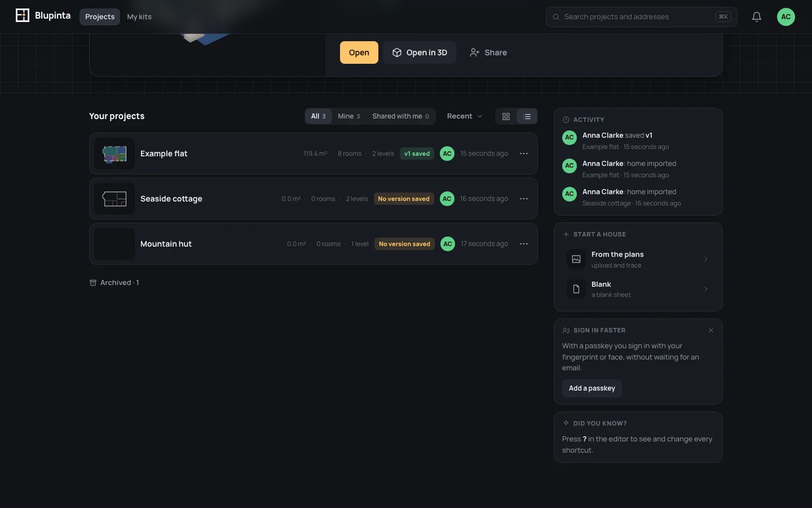812x508 pixels.
Task: Select the Mine filter tab
Action: 349,116
